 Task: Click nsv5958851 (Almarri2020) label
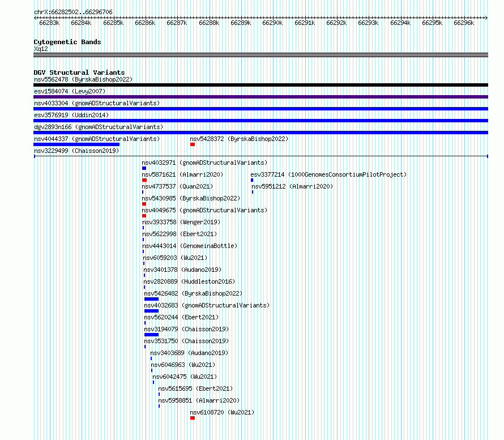coord(199,400)
